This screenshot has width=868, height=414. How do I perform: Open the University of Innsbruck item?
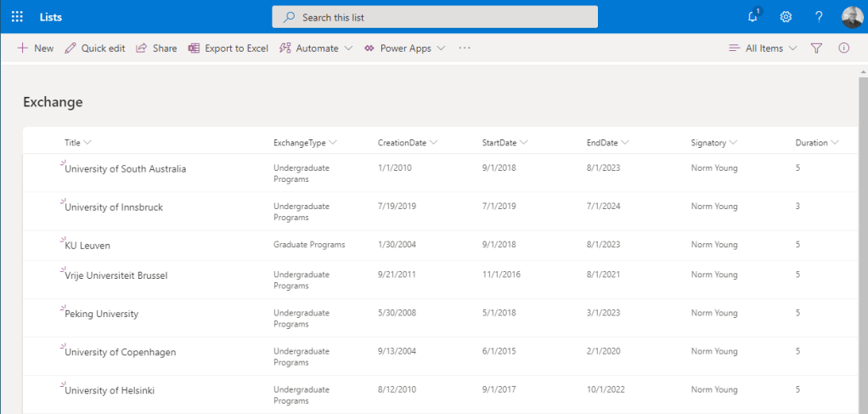114,207
